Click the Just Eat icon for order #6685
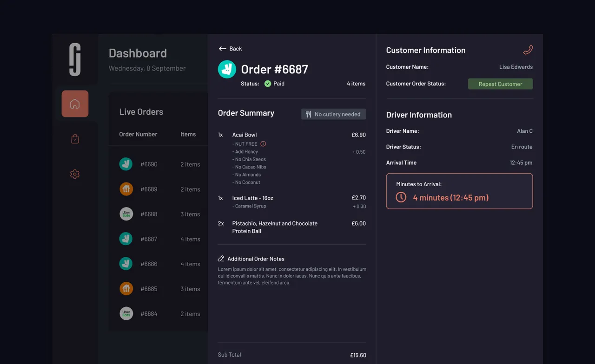 (126, 288)
